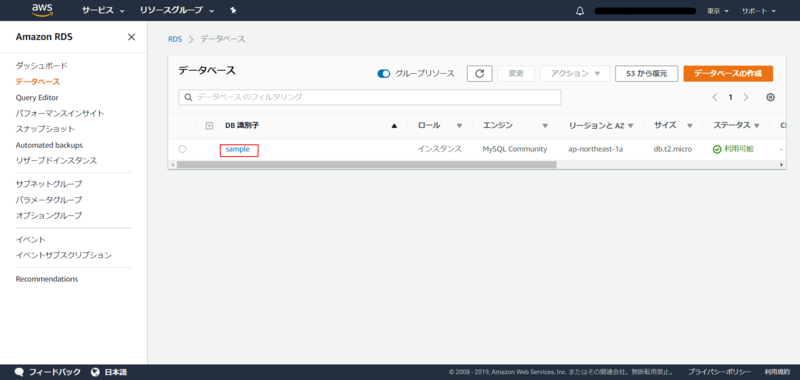The image size is (800, 380).
Task: Open プライバシーポリシー footer link
Action: click(719, 372)
